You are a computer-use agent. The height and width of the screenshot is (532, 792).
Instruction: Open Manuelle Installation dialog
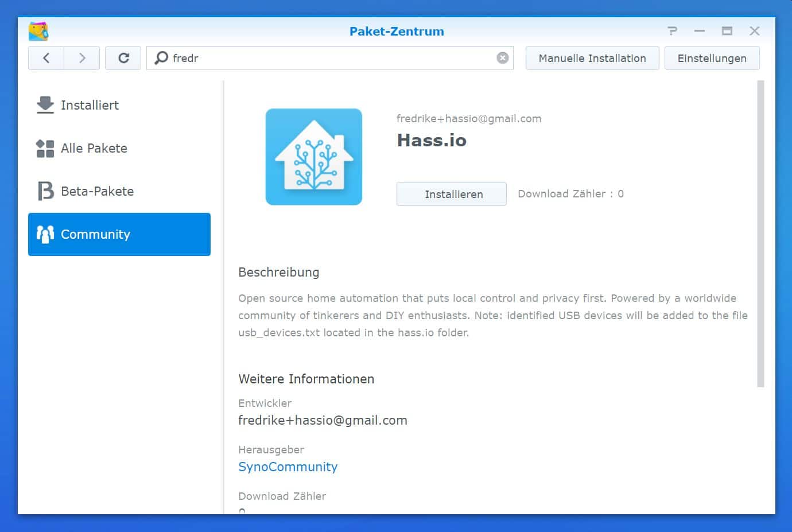point(592,58)
